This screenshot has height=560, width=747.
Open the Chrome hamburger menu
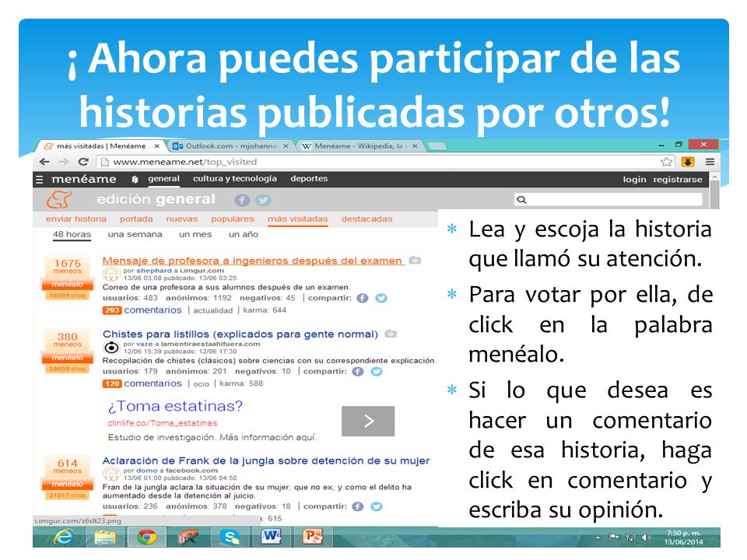tap(710, 162)
